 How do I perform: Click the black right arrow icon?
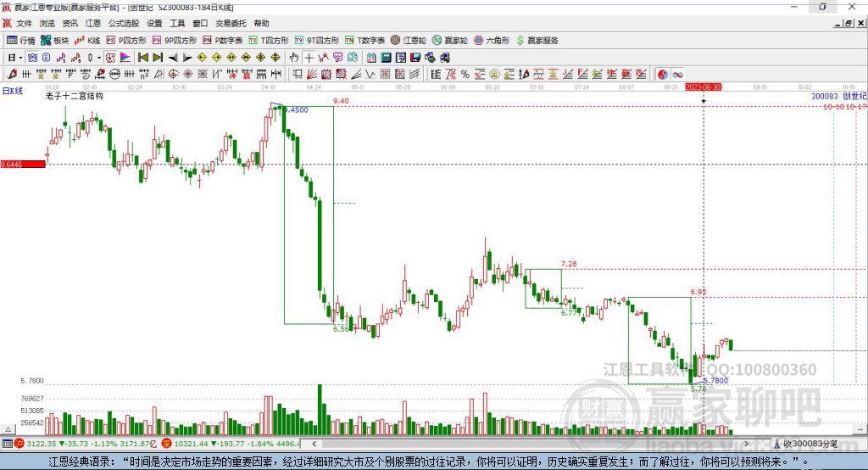[187, 58]
